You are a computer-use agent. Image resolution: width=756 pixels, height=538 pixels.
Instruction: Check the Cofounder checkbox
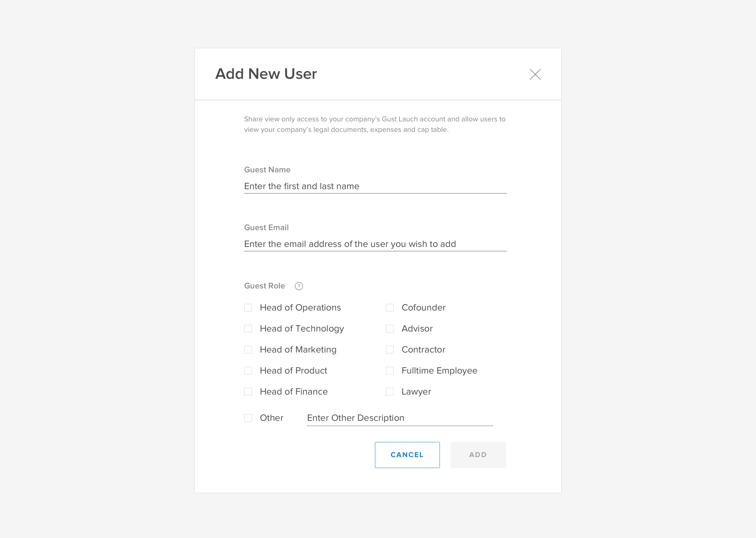point(389,307)
